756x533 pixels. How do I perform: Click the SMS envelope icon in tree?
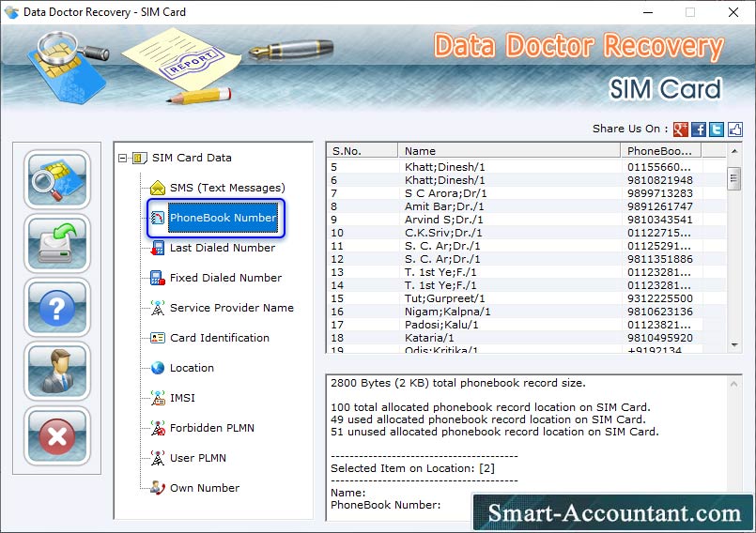[x=158, y=188]
